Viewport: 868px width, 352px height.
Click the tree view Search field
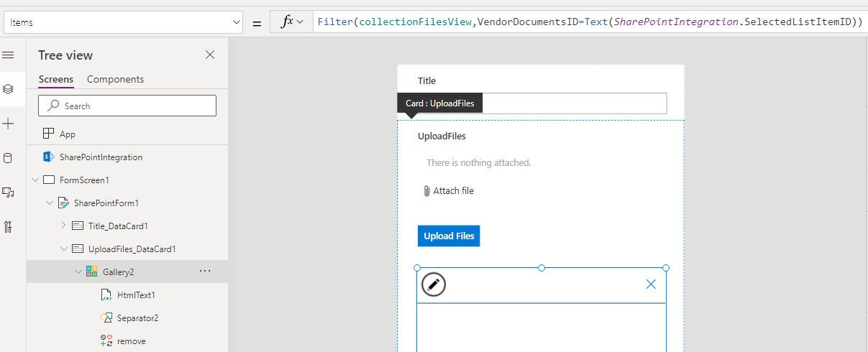click(127, 106)
